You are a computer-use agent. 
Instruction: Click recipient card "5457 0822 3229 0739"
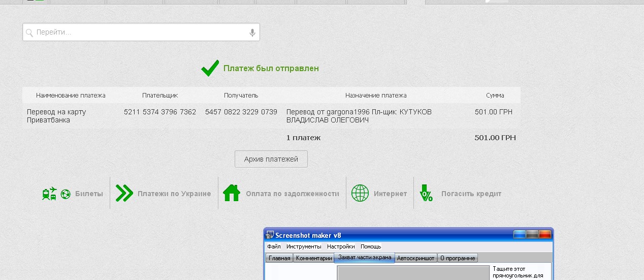coord(241,112)
